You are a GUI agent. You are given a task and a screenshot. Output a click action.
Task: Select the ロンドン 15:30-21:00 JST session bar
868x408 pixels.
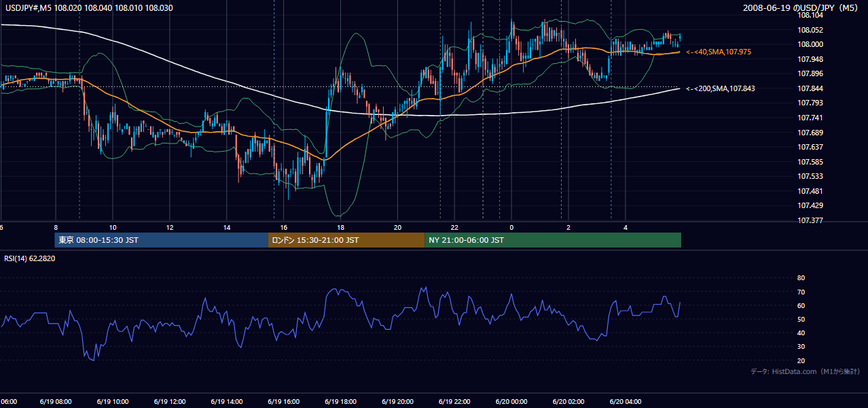346,240
